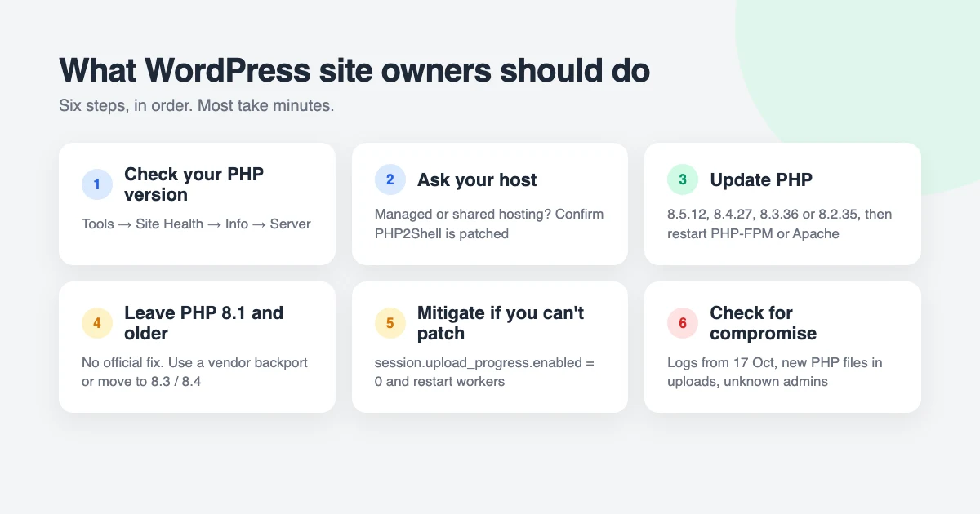Click the version list "8.5.12, 8.4.27, 8.3.36 or 8.2.35"

click(x=764, y=214)
